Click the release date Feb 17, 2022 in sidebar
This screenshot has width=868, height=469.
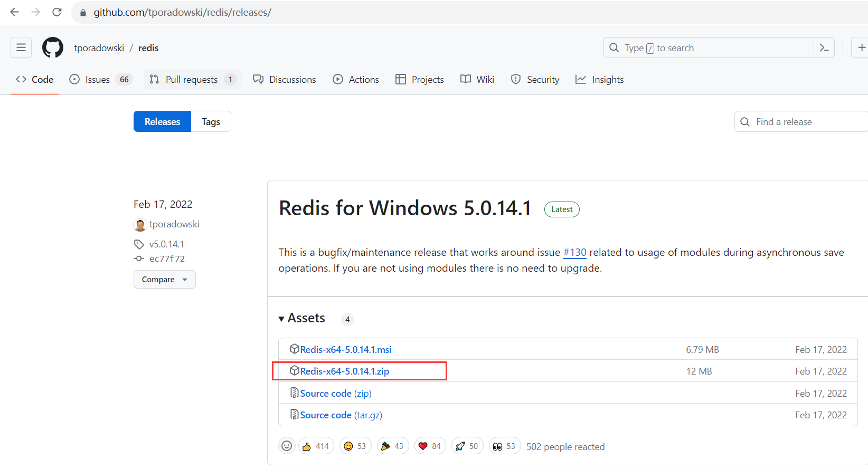point(163,204)
